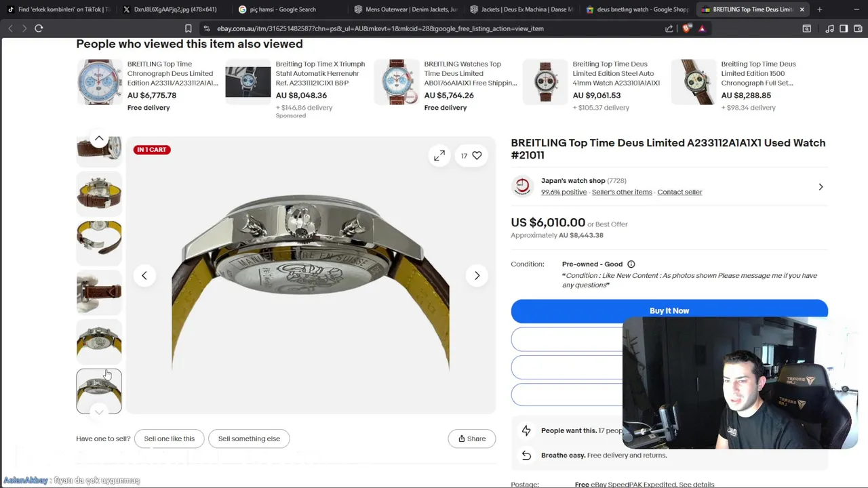Select the brown strap thumbnail image
Image resolution: width=868 pixels, height=488 pixels.
[99, 292]
